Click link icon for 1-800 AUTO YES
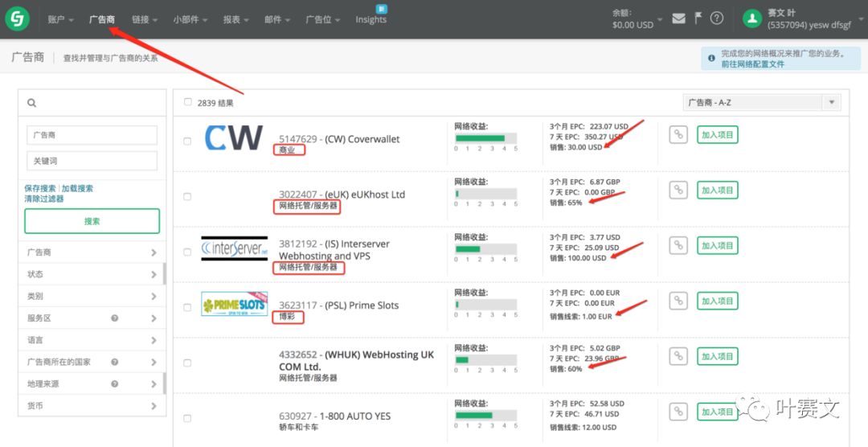868x447 pixels. pyautogui.click(x=678, y=412)
